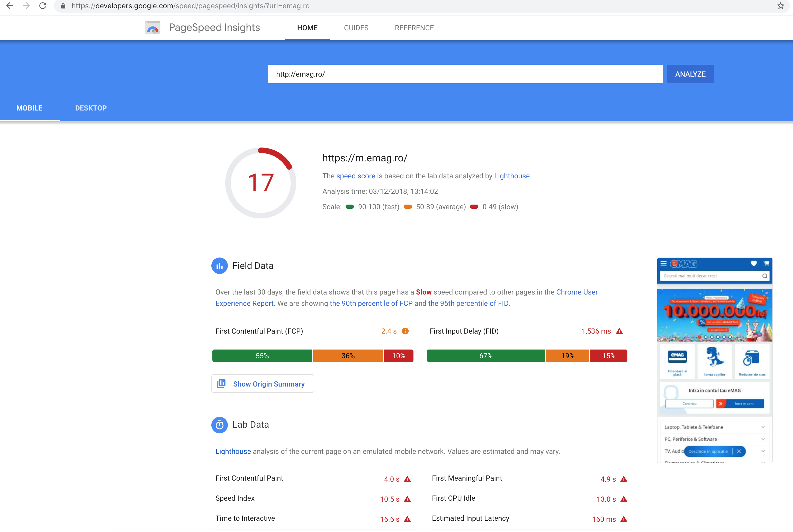Image resolution: width=793 pixels, height=532 pixels.
Task: Open the 95th percentile of FID link
Action: coord(468,303)
